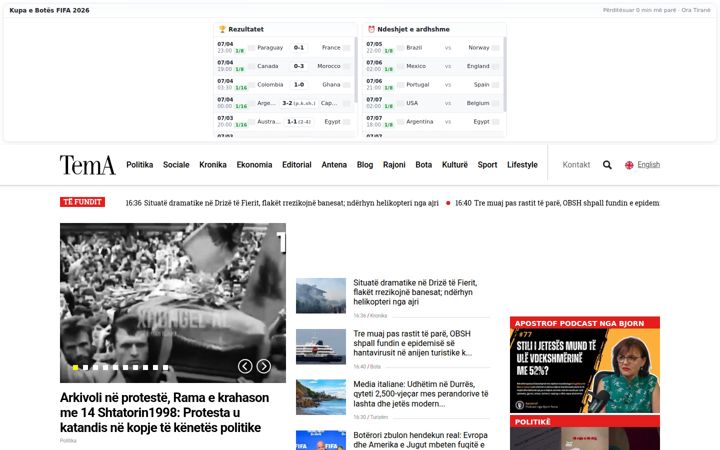Open cruise ship article thumbnail
The image size is (720, 450).
321,346
